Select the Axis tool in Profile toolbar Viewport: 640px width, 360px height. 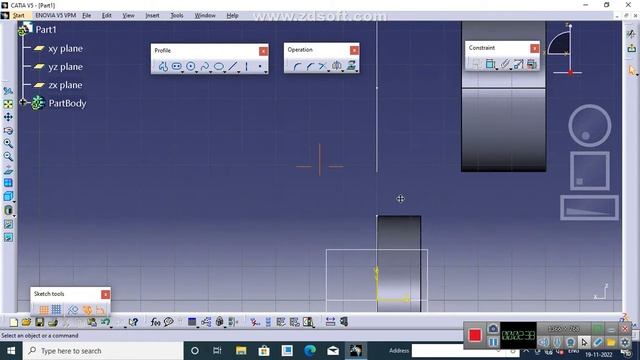(247, 66)
